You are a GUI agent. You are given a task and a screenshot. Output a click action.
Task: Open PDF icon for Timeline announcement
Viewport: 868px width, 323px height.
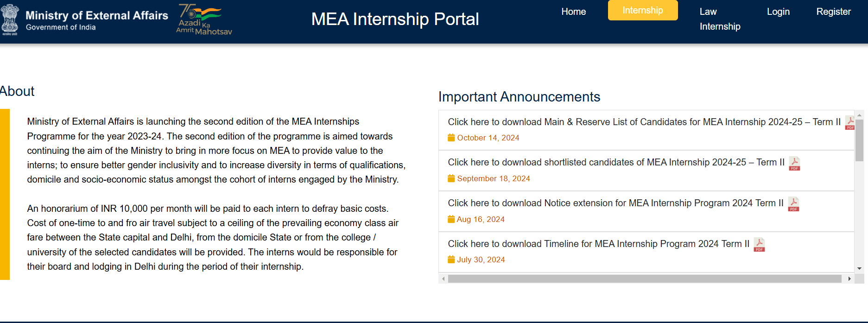point(759,245)
